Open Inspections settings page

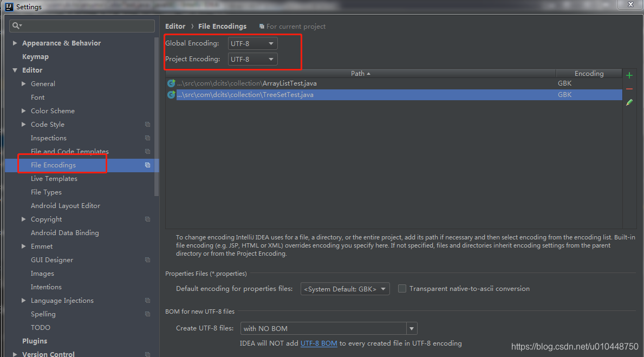(x=48, y=138)
